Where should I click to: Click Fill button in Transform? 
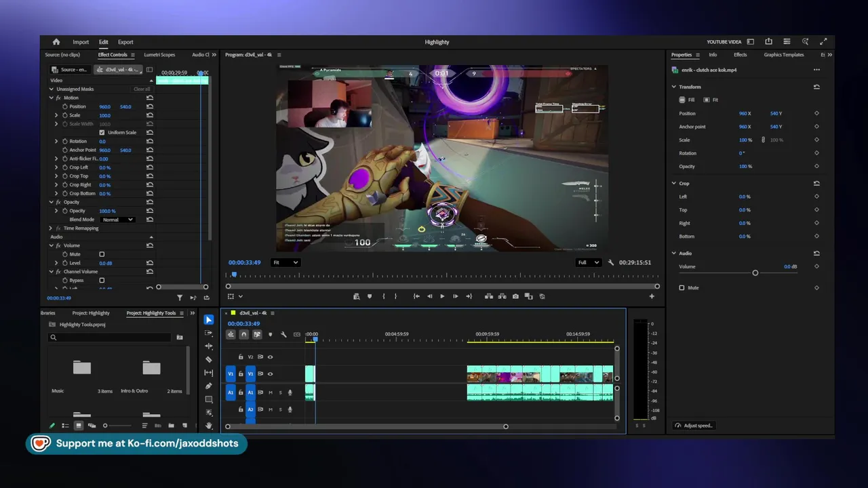click(687, 100)
